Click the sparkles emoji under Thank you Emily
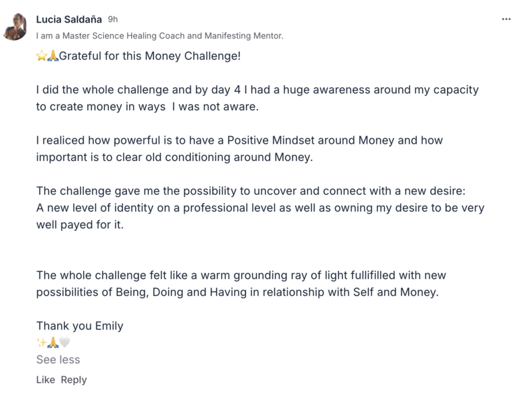This screenshot has width=532, height=400. point(41,342)
